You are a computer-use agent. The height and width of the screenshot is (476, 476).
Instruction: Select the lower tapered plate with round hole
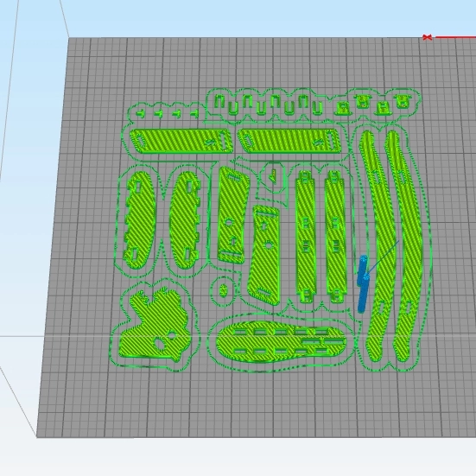263,255
